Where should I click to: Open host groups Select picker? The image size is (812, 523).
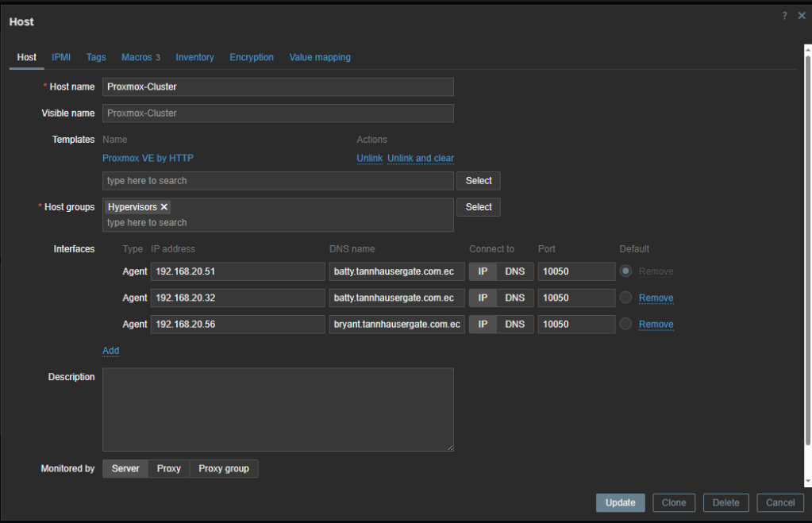pyautogui.click(x=478, y=207)
